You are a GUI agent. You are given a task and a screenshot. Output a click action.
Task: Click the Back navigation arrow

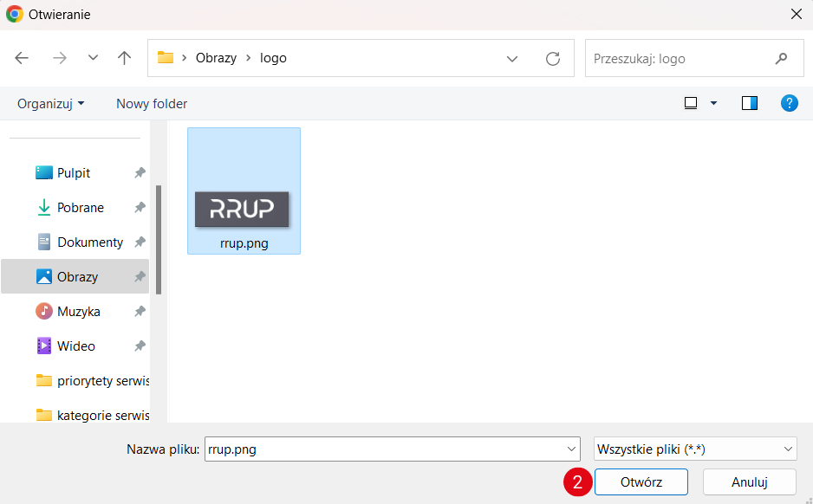point(22,58)
